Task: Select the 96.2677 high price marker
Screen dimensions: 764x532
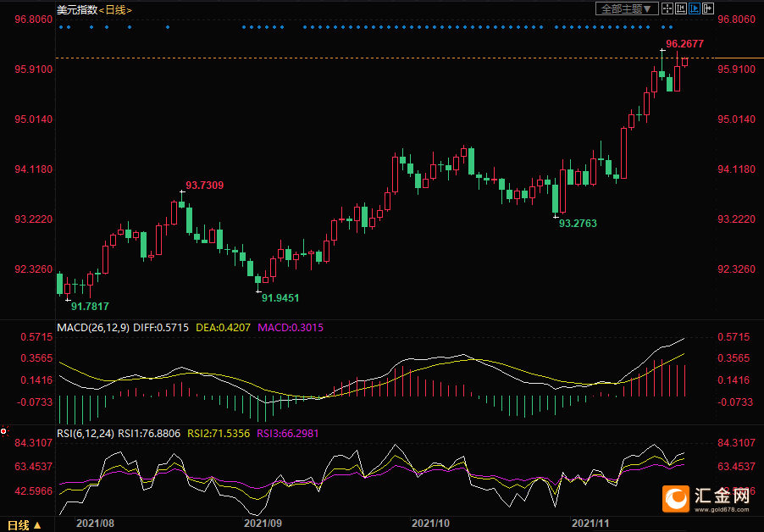Action: click(684, 43)
